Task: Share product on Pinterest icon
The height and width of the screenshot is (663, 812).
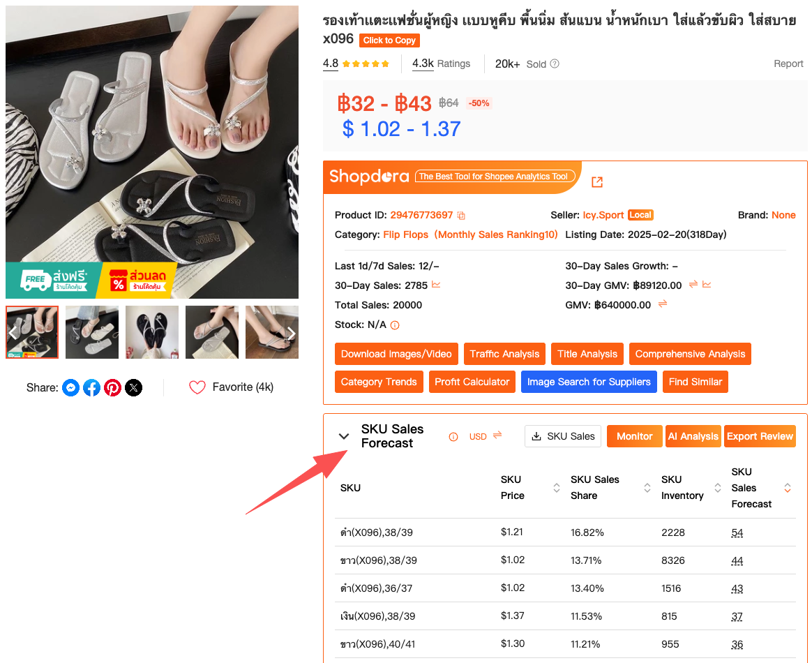Action: [112, 387]
